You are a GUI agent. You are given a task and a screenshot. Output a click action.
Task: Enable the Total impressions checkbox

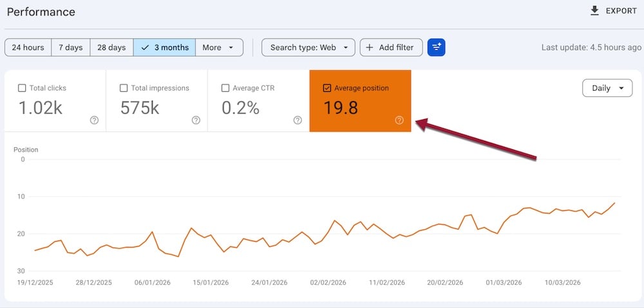[124, 88]
